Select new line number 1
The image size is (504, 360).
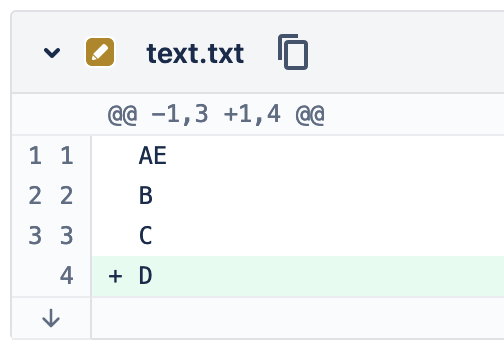(x=67, y=156)
